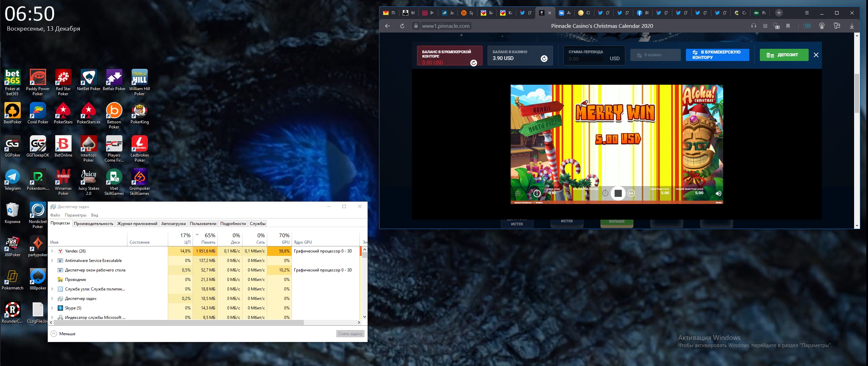This screenshot has width=868, height=366.
Task: Open Juicy Stakes 2.0 shortcut
Action: (88, 182)
